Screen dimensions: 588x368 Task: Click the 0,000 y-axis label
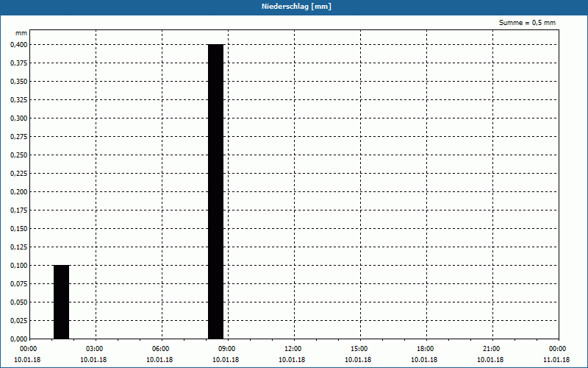click(x=19, y=339)
